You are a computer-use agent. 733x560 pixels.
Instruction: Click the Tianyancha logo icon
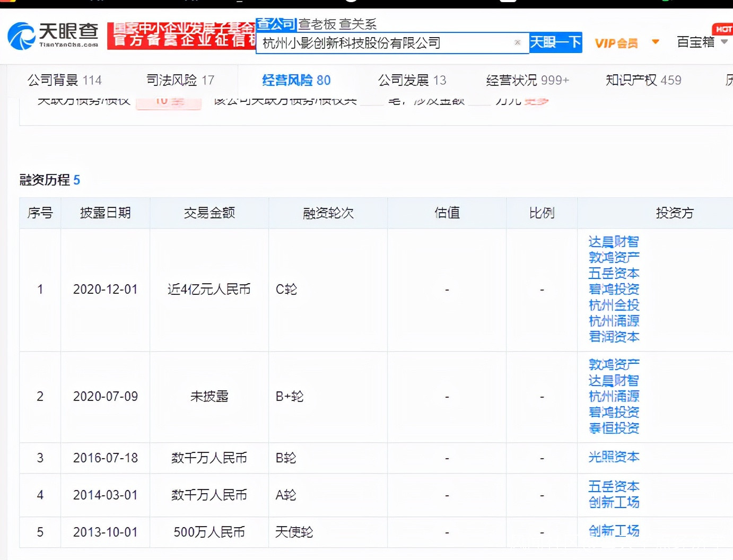point(21,36)
